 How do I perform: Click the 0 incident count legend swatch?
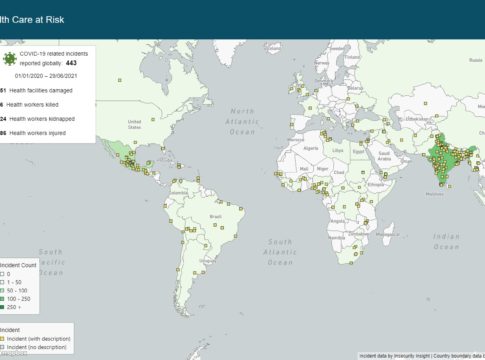(x=2, y=274)
